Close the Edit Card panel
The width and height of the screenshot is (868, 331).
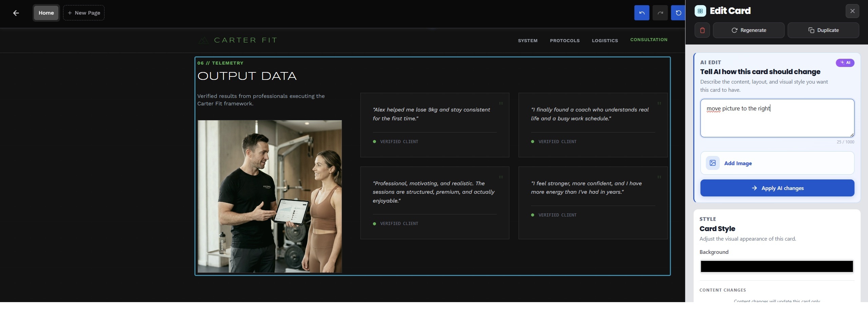coord(852,11)
